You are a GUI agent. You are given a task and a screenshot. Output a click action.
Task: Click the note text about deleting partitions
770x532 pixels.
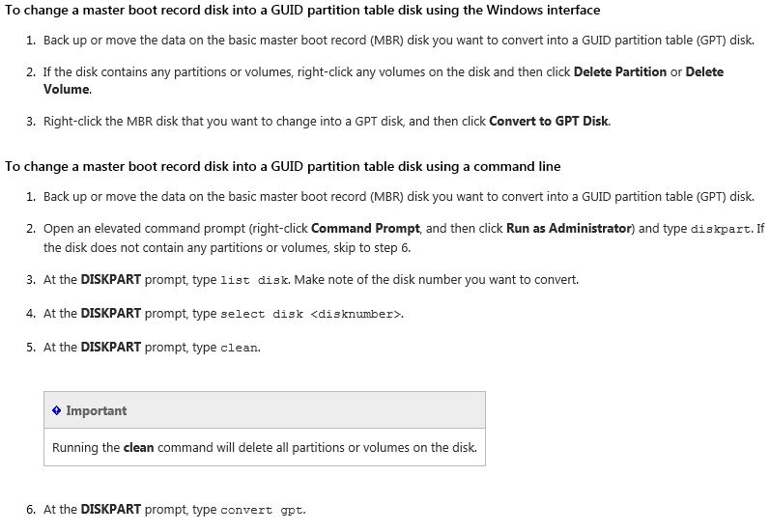(x=265, y=448)
